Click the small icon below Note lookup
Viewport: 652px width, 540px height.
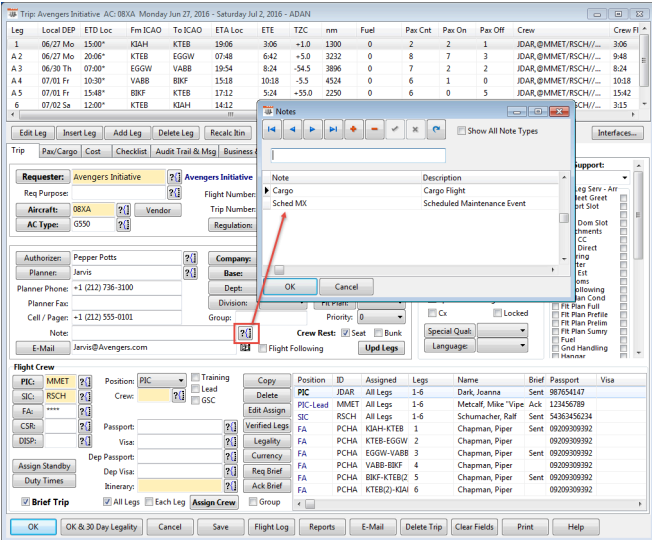pyautogui.click(x=245, y=348)
